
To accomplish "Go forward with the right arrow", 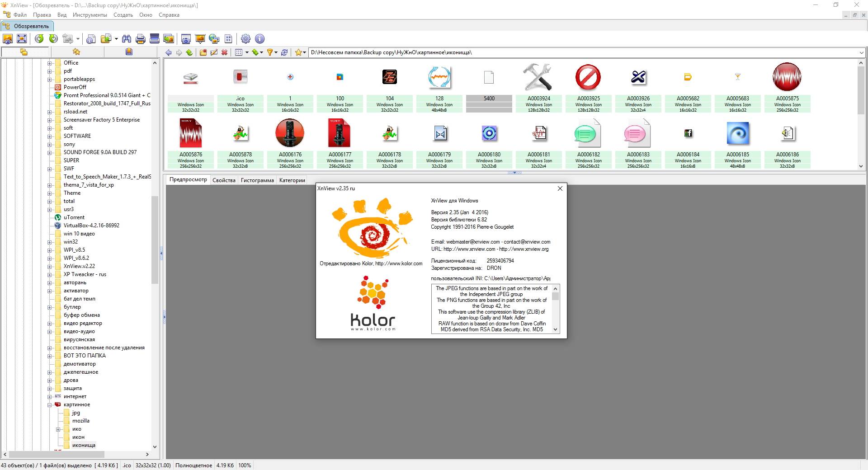I will [x=179, y=52].
